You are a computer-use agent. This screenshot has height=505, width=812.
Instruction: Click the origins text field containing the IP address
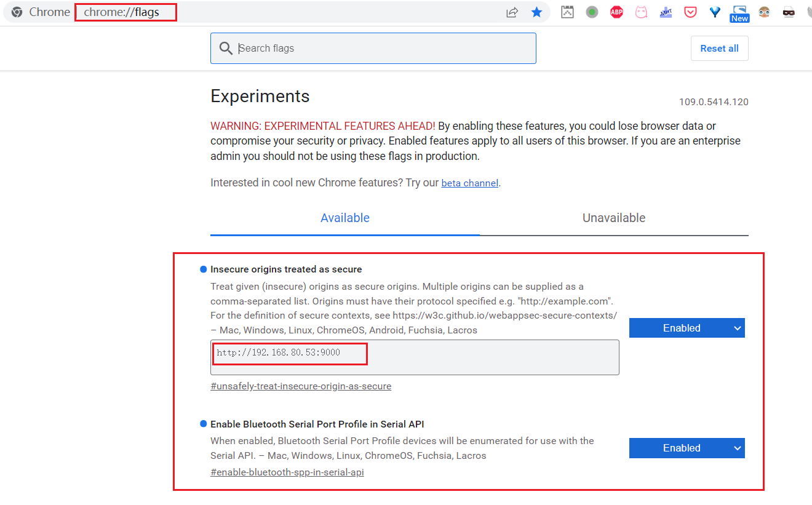289,354
